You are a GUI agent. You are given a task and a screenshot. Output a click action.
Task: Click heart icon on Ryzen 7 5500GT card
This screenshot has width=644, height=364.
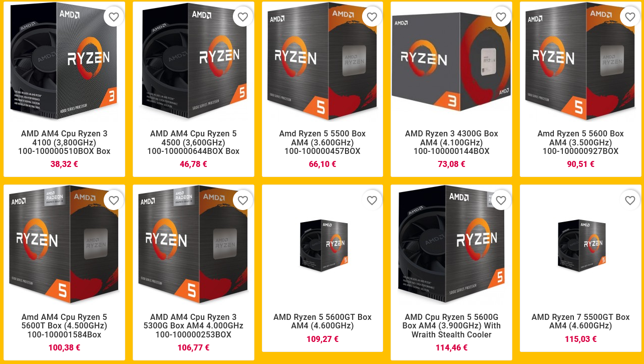pos(630,201)
